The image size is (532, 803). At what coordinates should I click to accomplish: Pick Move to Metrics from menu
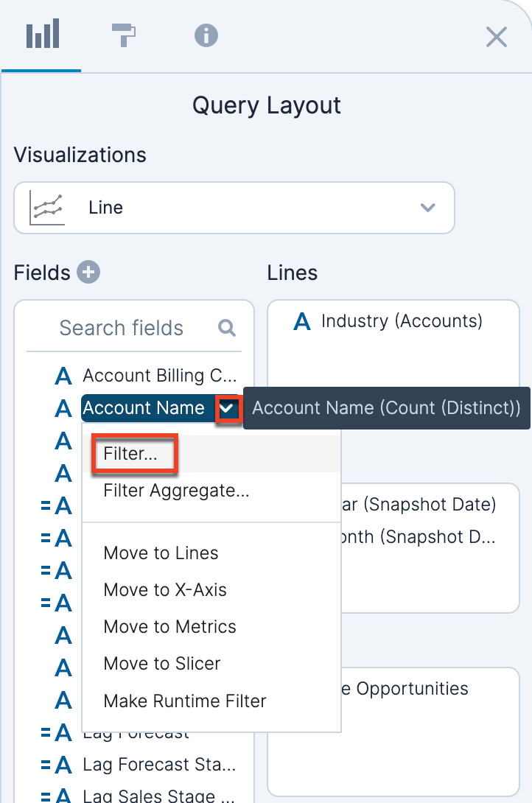click(x=170, y=627)
